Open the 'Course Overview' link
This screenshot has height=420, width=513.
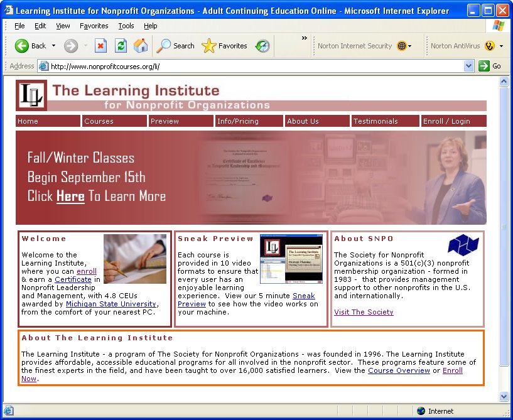[399, 370]
